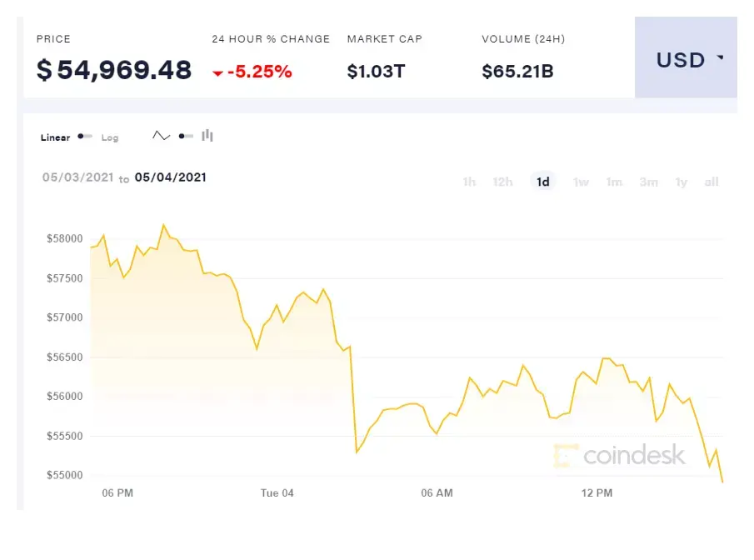Show the 3m time range

(648, 182)
